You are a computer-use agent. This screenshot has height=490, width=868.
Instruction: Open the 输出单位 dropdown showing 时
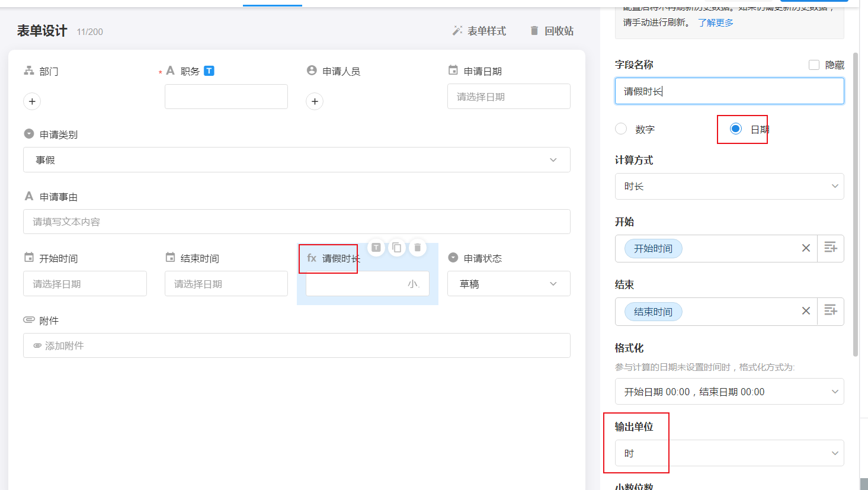pos(729,453)
